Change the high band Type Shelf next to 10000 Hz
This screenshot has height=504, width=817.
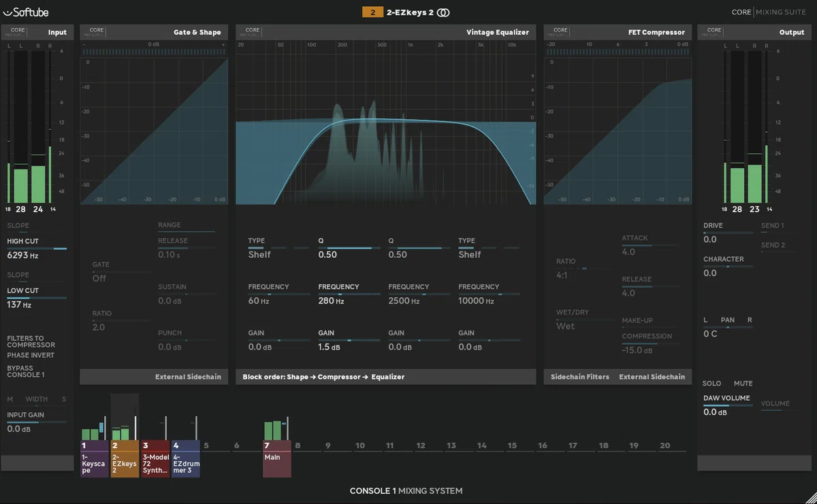click(x=470, y=254)
